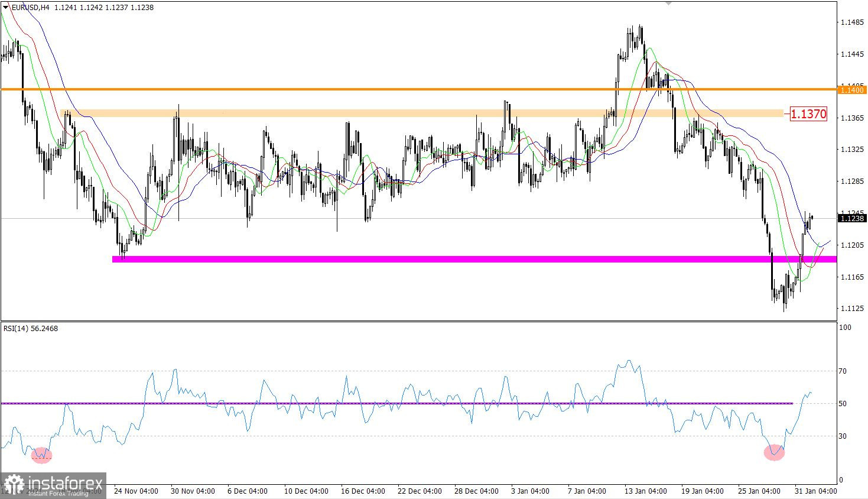Click the 10 Dec 04:00 time label
The height and width of the screenshot is (499, 868).
[x=305, y=491]
